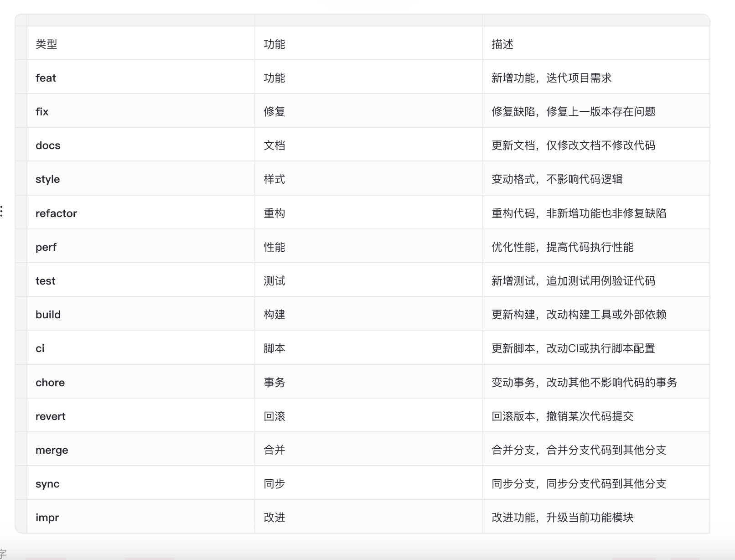Viewport: 735px width, 560px height.
Task: Select the 'refactor' type cell
Action: click(x=141, y=213)
